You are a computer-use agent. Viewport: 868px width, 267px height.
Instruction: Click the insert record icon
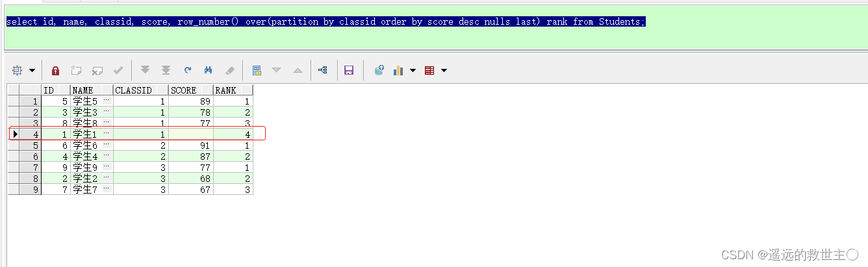click(x=76, y=70)
